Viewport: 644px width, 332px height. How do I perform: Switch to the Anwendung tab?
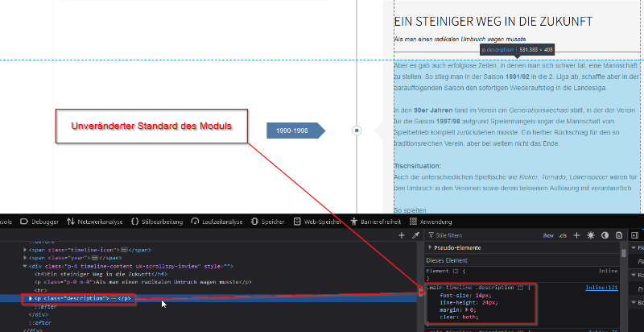[x=431, y=222]
